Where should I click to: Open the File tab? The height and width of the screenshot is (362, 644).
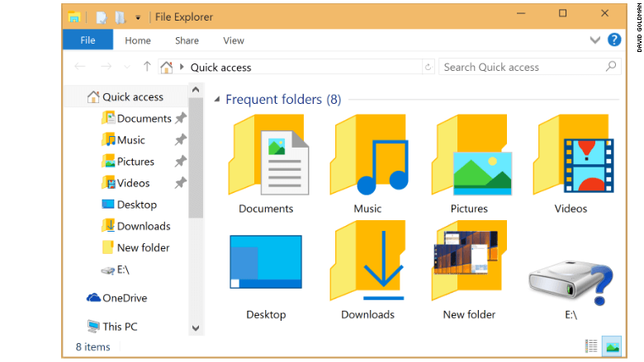click(x=88, y=40)
